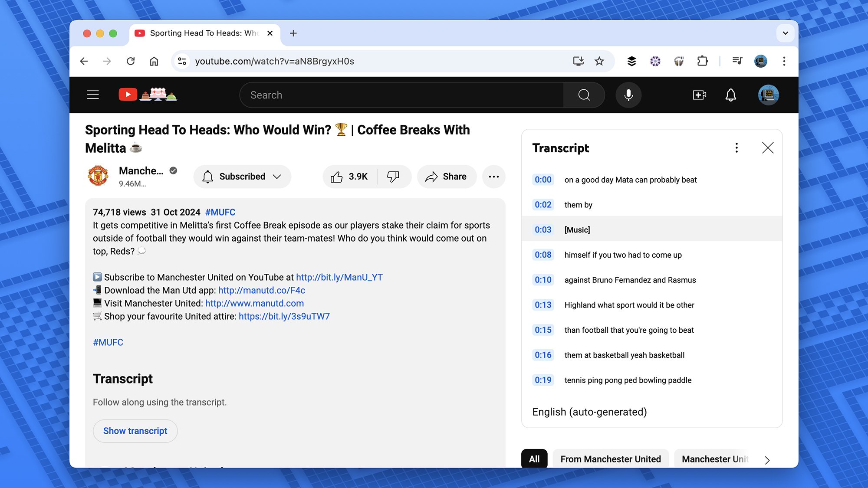Expand the Subscribed notification dropdown

[242, 177]
